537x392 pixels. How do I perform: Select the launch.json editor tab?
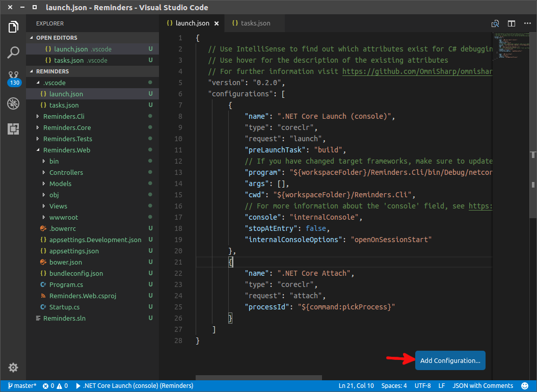[x=192, y=23]
